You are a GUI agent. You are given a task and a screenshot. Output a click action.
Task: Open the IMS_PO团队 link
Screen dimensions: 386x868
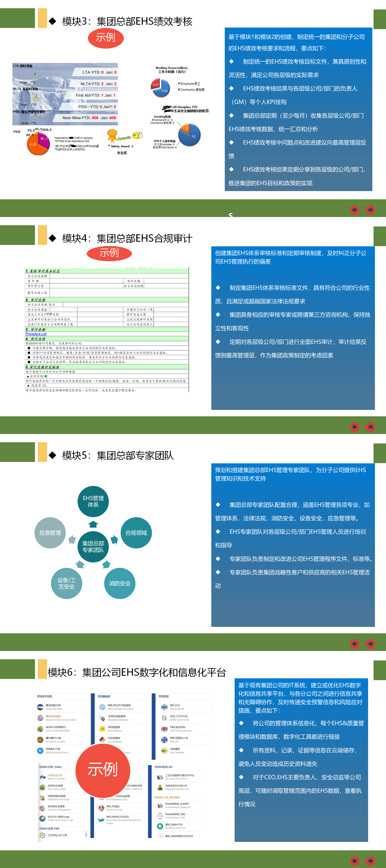(113, 807)
